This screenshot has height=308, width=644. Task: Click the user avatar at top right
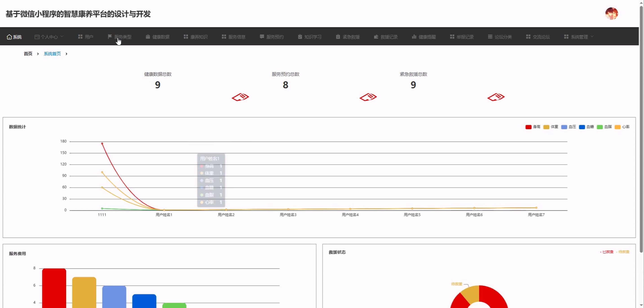(x=611, y=13)
